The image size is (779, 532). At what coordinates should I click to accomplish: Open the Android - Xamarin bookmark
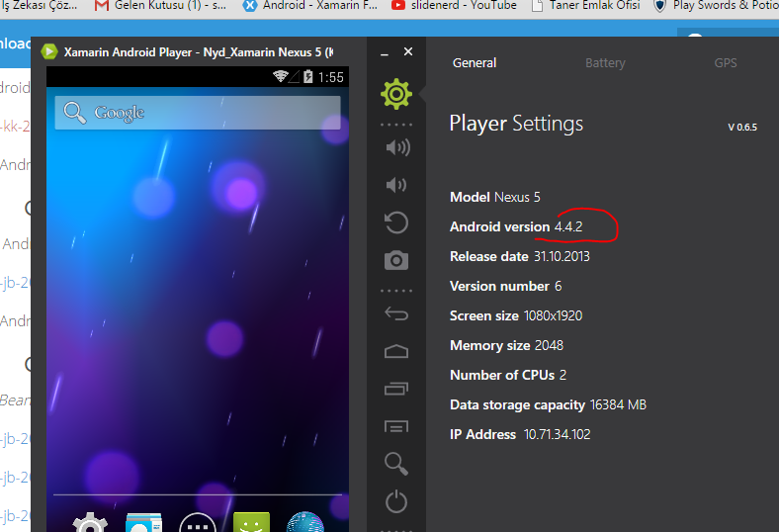point(310,6)
